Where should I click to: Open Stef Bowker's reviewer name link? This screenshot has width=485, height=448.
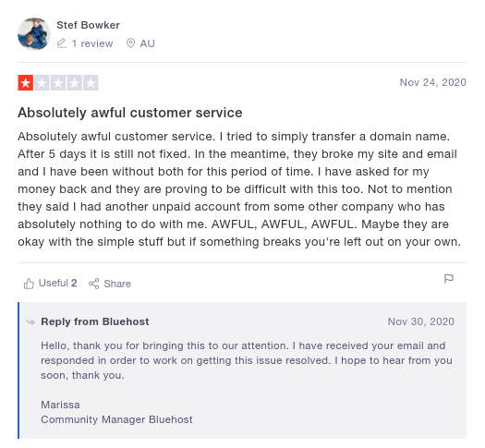pos(88,25)
